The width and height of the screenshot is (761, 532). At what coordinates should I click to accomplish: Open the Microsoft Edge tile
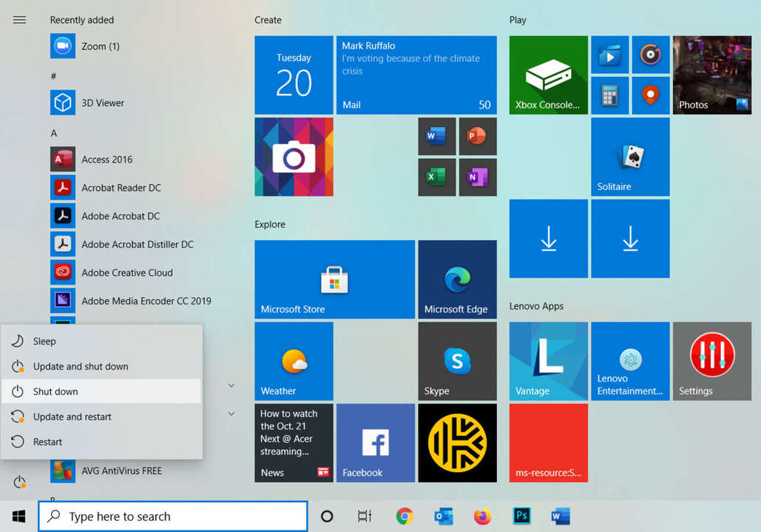(x=457, y=279)
